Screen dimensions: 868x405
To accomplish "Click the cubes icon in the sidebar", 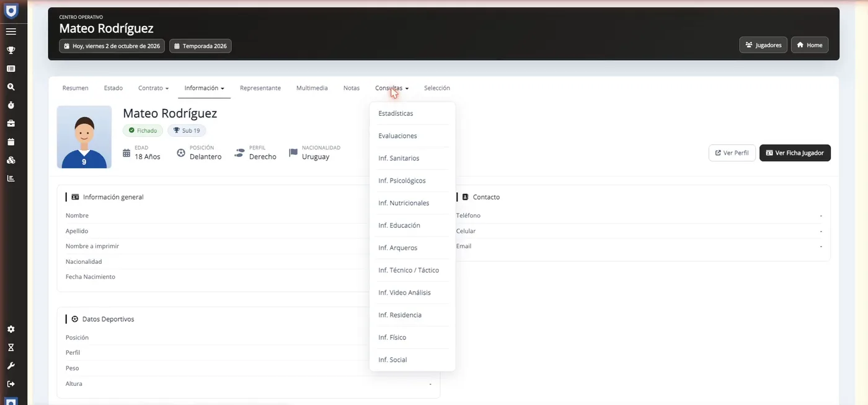I will point(11,160).
